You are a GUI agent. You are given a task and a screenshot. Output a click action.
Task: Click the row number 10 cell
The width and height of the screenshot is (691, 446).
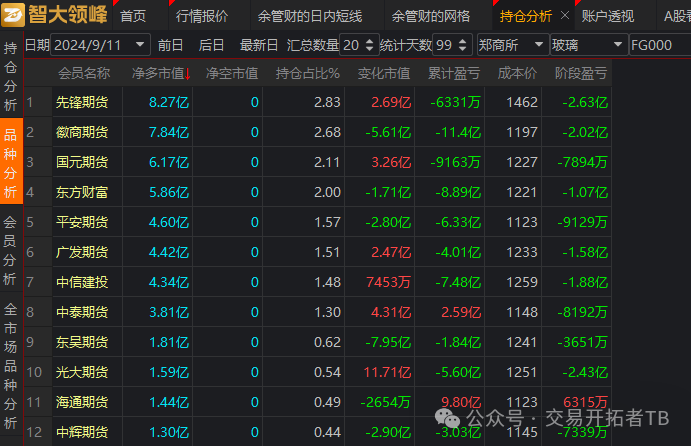coord(34,372)
